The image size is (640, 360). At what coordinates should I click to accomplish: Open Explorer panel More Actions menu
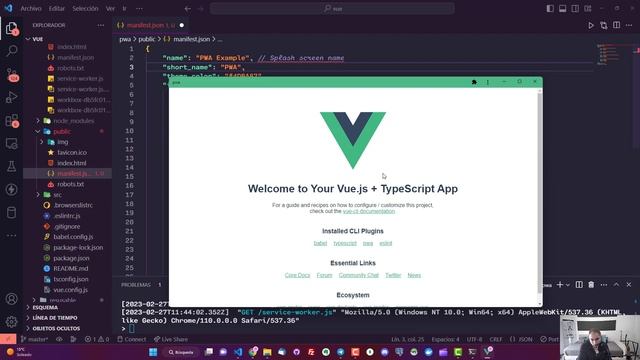pos(100,25)
